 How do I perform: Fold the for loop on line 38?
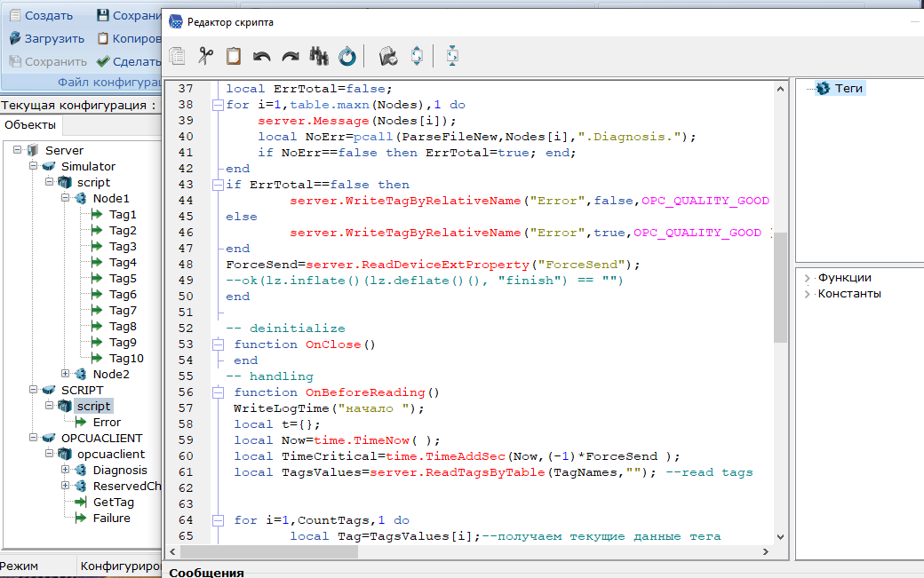[x=218, y=105]
